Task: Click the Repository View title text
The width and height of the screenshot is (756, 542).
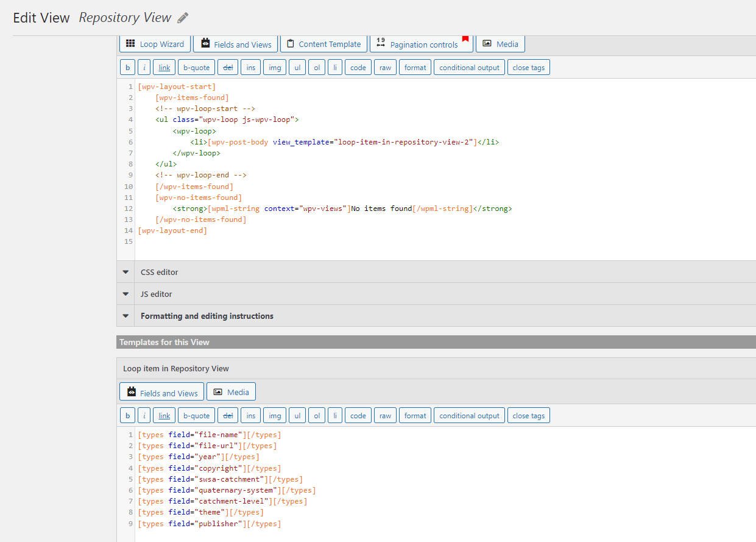Action: pos(125,18)
